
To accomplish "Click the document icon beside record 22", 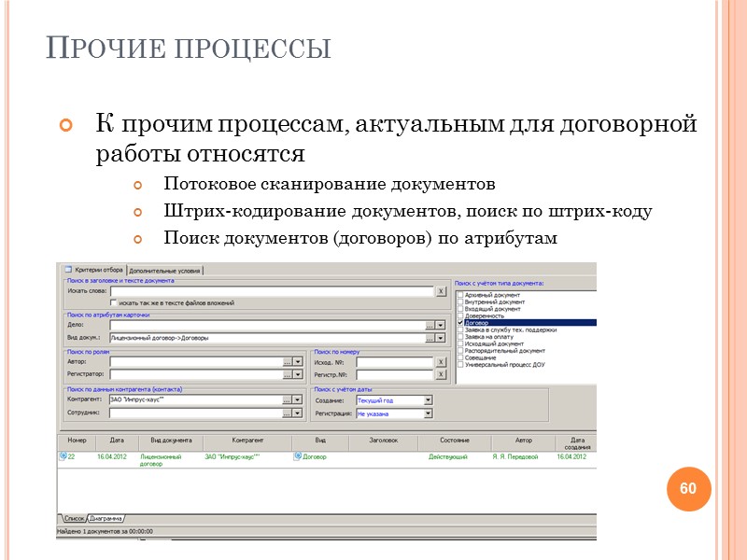I will click(62, 456).
